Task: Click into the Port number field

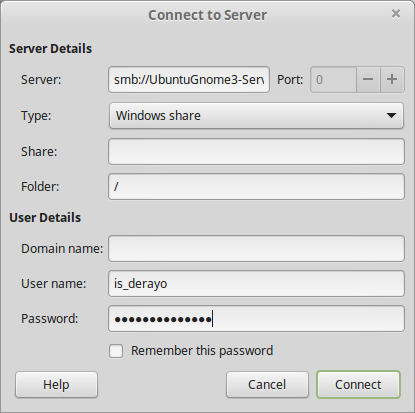Action: click(x=333, y=80)
